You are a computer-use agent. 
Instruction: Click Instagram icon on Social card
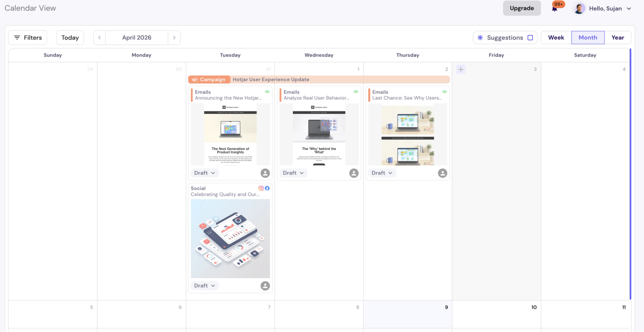tap(261, 188)
